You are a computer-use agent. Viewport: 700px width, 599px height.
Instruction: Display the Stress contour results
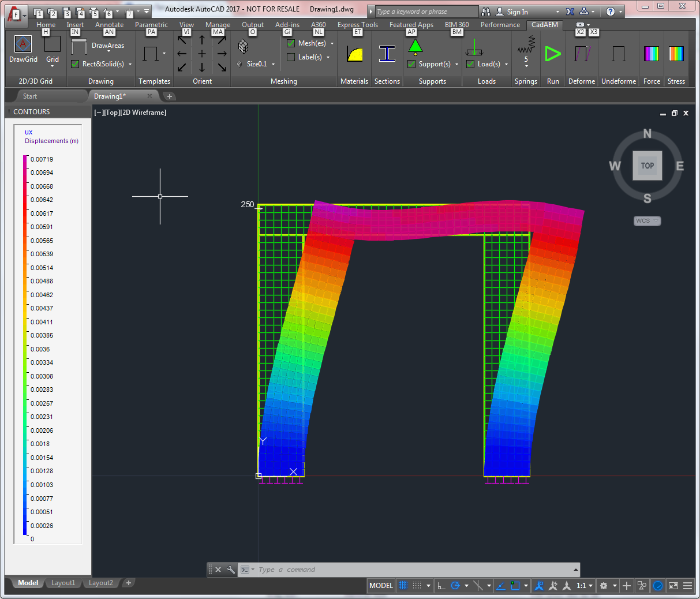676,54
